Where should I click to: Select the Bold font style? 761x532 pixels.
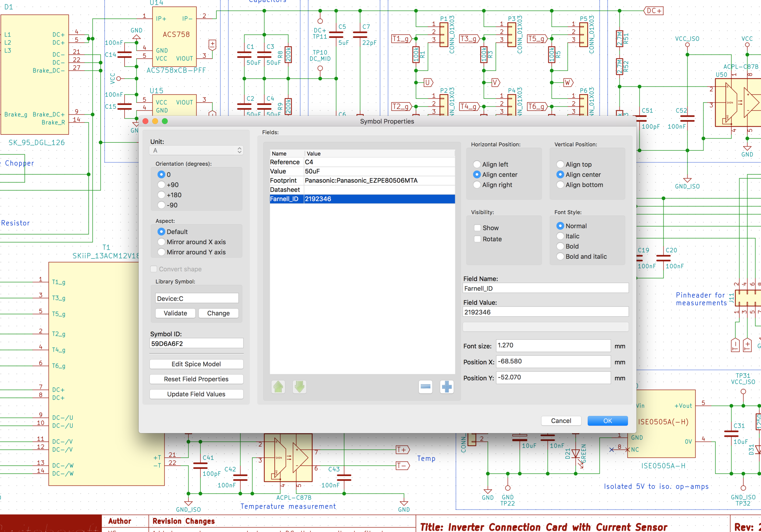tap(560, 246)
